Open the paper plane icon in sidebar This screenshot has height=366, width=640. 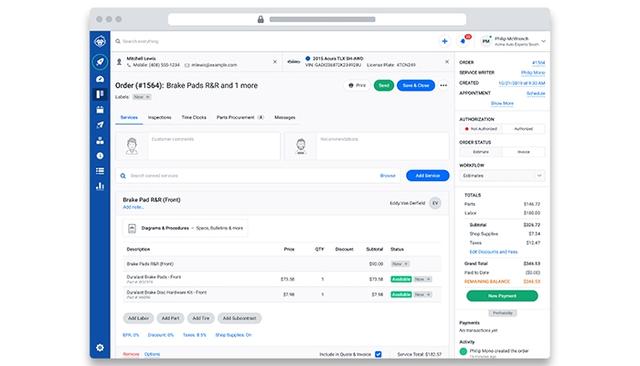point(100,125)
